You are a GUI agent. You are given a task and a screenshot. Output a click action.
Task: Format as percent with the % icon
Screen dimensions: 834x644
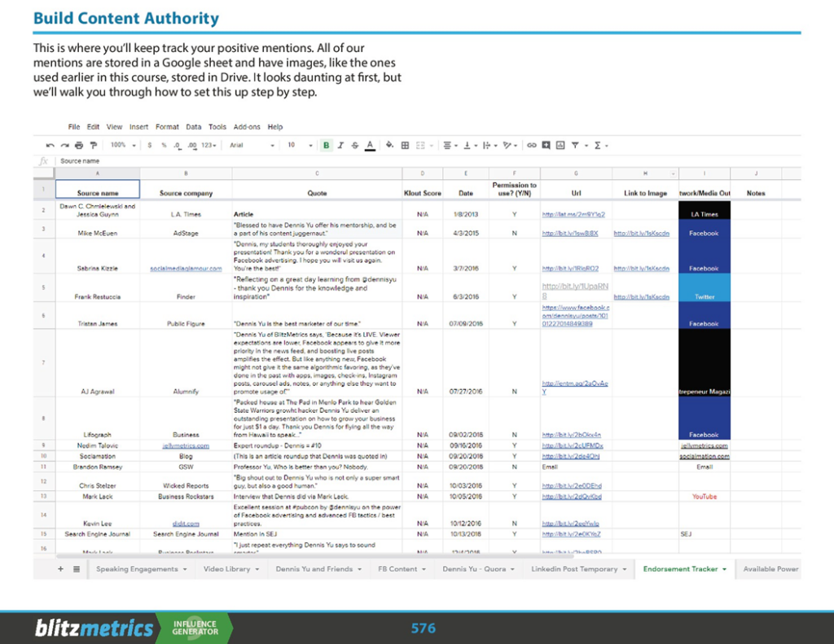tap(164, 145)
